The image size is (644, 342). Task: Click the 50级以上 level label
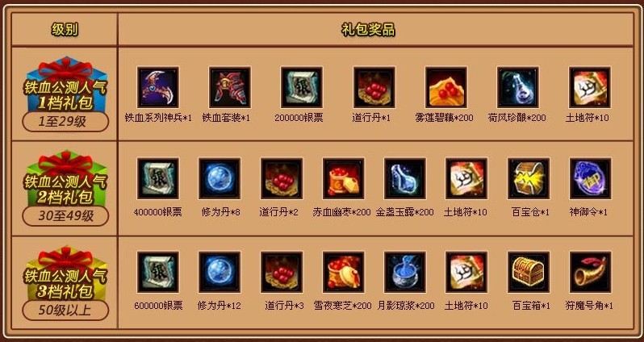(65, 310)
